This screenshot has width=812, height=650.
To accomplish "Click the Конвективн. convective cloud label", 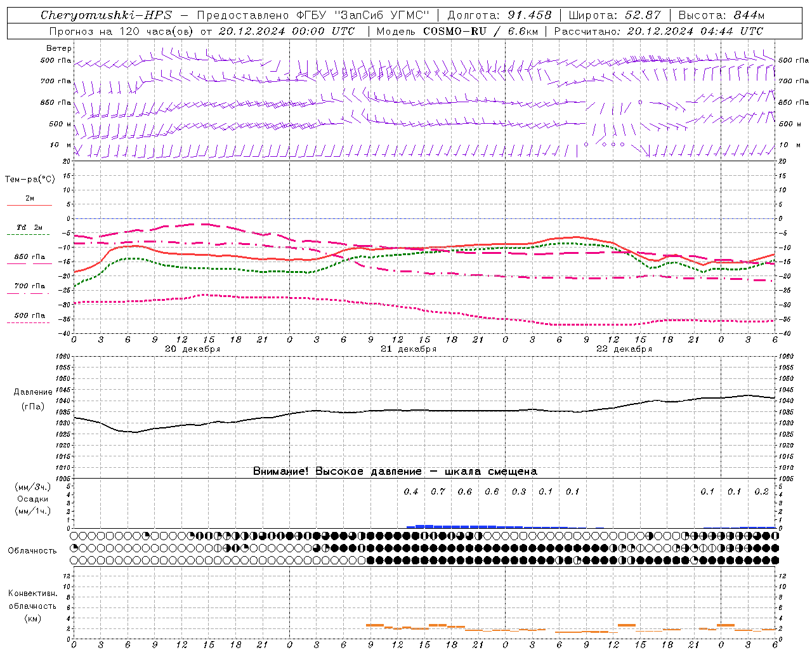I will click(33, 594).
